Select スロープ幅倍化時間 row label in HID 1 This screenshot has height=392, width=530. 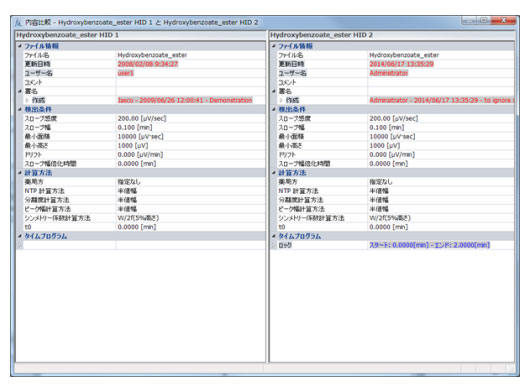pos(50,164)
